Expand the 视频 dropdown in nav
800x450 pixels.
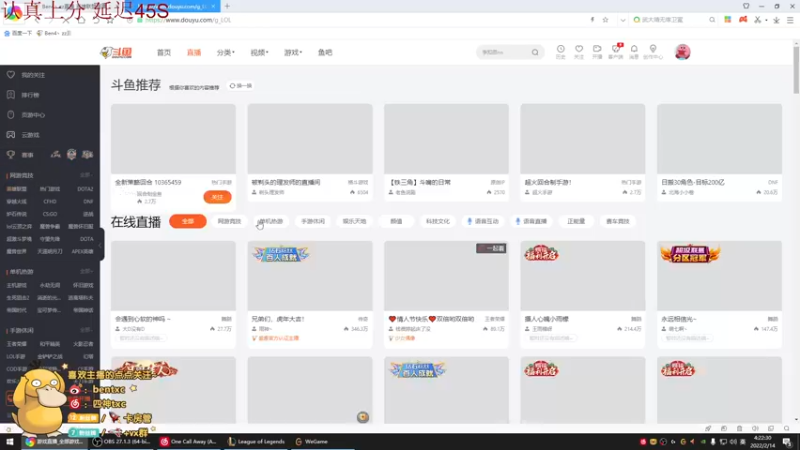[x=259, y=53]
